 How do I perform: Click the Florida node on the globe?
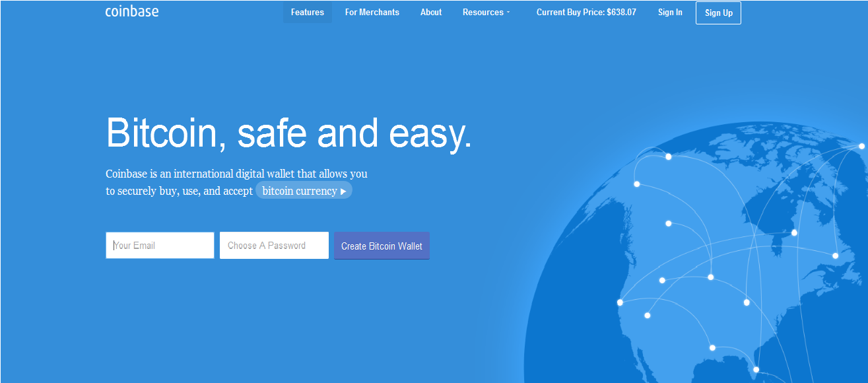point(756,369)
